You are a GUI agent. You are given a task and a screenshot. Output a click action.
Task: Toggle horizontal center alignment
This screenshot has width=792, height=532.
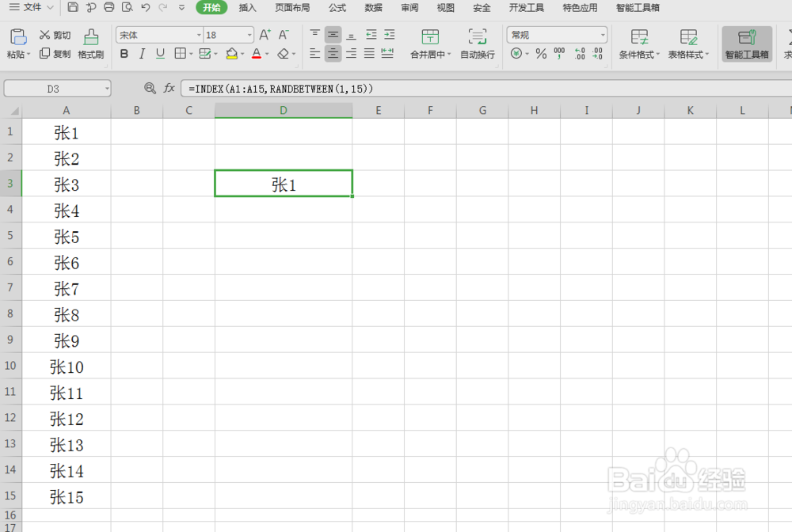click(333, 53)
